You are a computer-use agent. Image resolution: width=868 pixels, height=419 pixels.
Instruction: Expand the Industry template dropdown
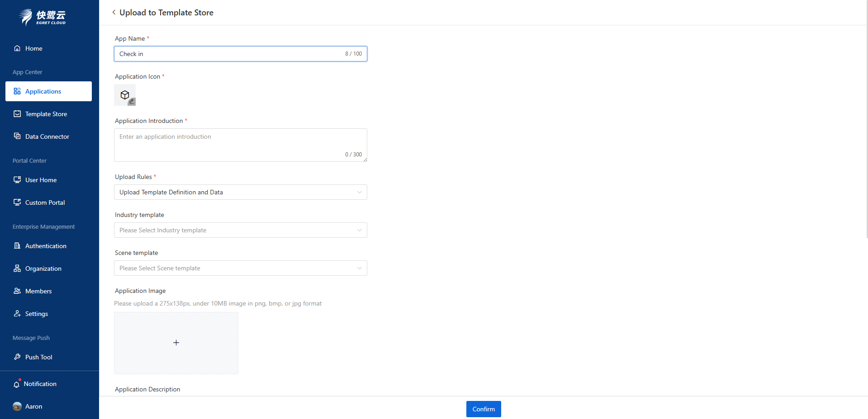(240, 230)
